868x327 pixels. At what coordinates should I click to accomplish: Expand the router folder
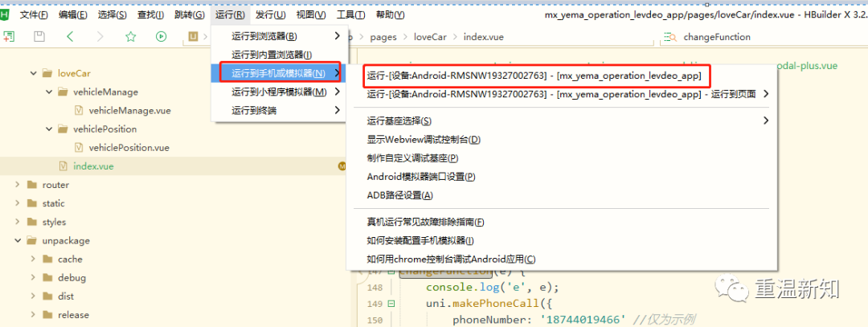pos(18,185)
